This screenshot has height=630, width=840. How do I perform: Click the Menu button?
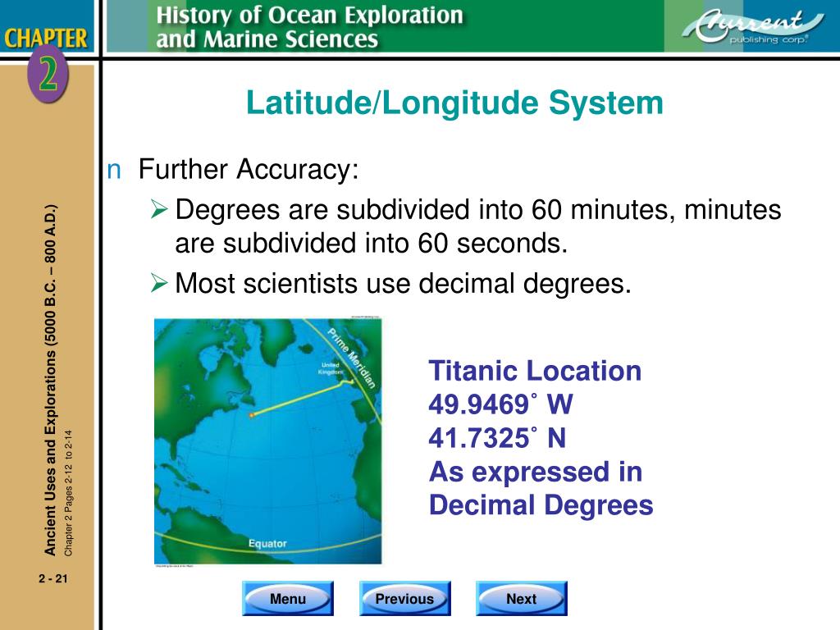(288, 598)
